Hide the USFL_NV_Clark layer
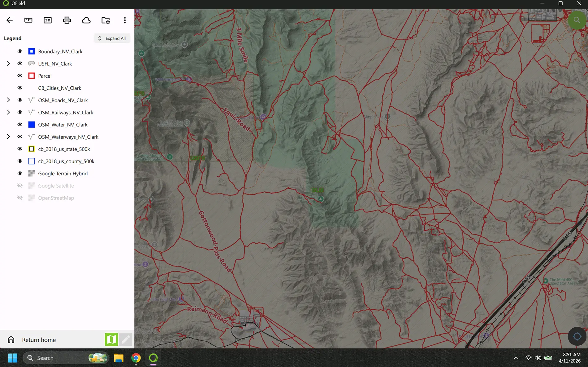Screen dimensions: 588x367 (x=20, y=63)
